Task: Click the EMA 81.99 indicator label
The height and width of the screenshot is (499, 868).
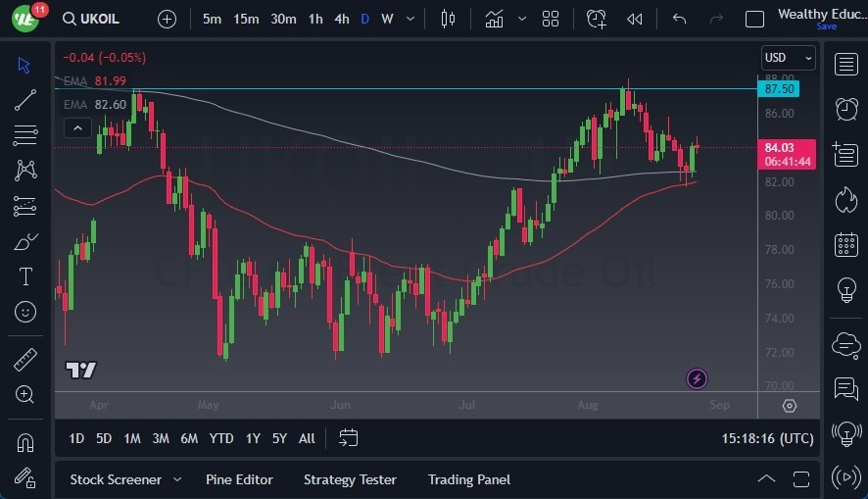Action: pos(95,80)
